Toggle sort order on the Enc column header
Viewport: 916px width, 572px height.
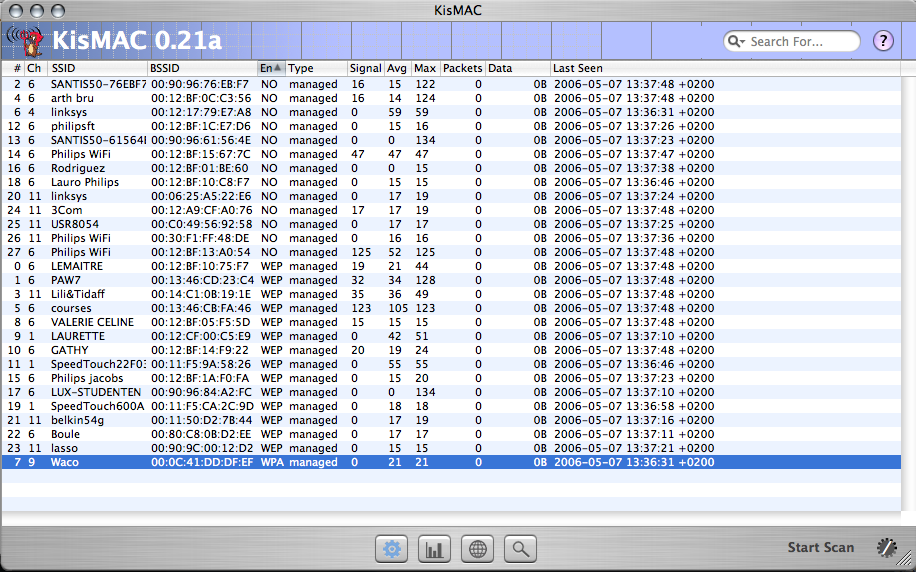[271, 68]
